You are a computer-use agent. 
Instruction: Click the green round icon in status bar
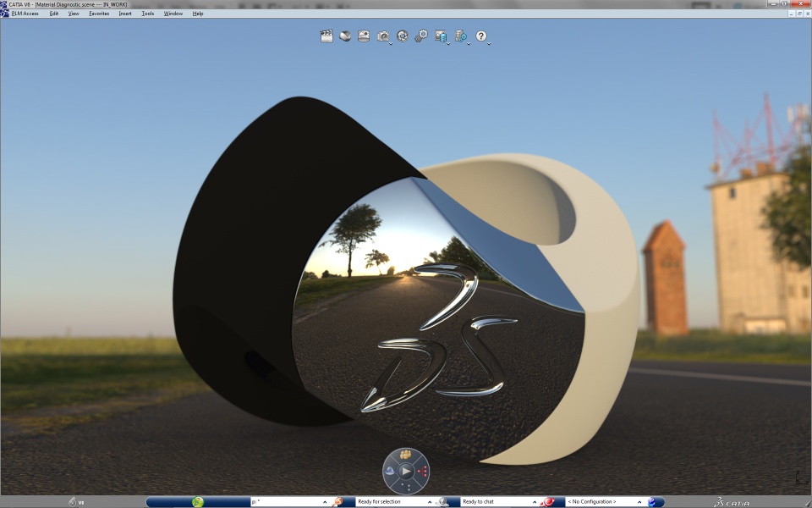coord(197,502)
